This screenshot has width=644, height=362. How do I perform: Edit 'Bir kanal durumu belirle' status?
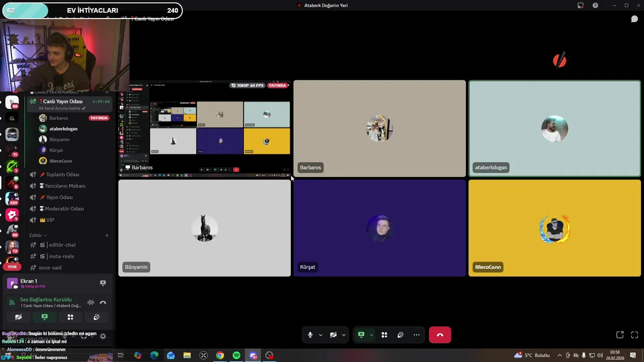pyautogui.click(x=62, y=109)
